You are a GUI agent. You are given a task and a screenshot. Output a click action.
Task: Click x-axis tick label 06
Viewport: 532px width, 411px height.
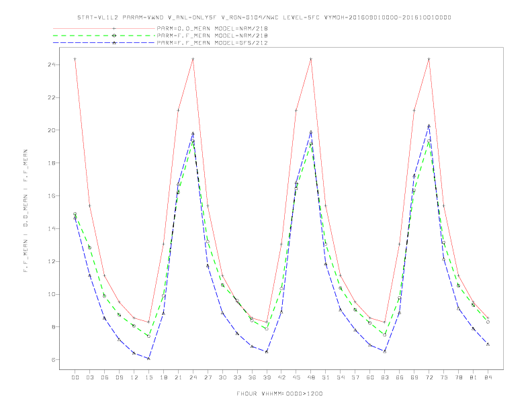[x=105, y=377]
